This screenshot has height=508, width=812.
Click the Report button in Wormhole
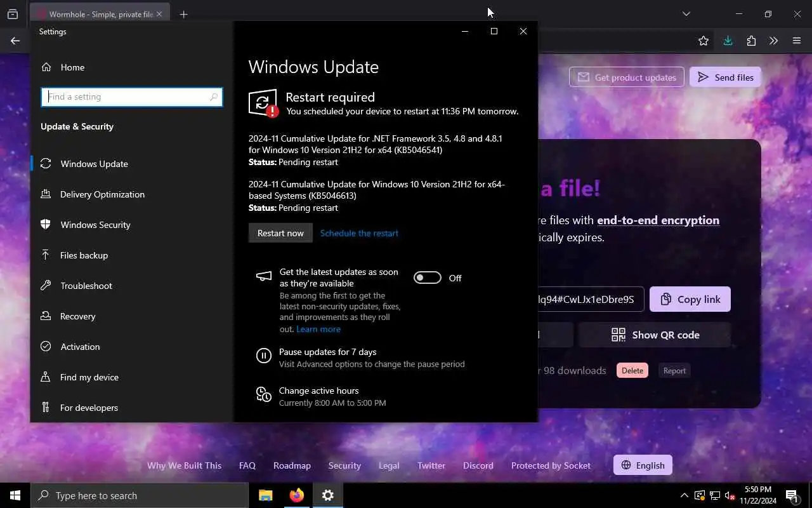pos(674,371)
